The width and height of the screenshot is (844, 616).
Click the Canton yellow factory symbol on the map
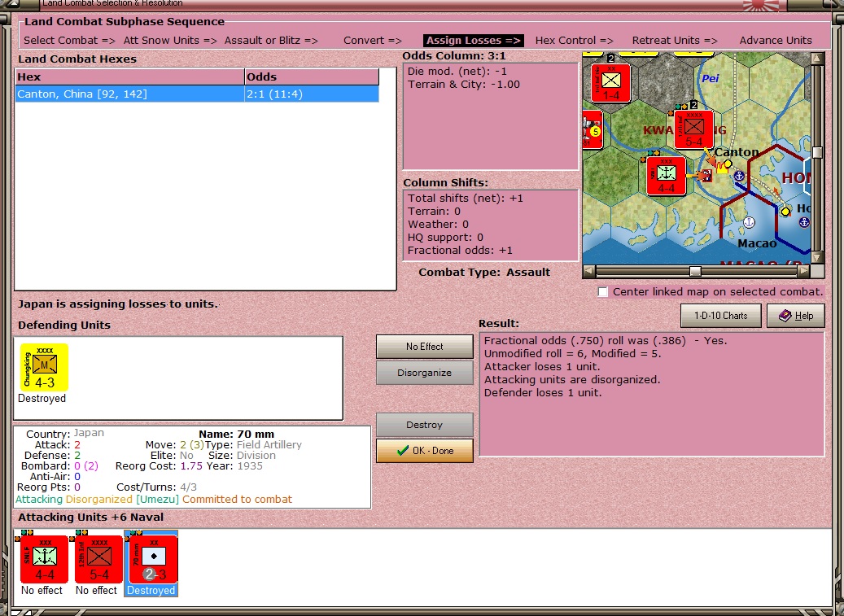coord(721,168)
